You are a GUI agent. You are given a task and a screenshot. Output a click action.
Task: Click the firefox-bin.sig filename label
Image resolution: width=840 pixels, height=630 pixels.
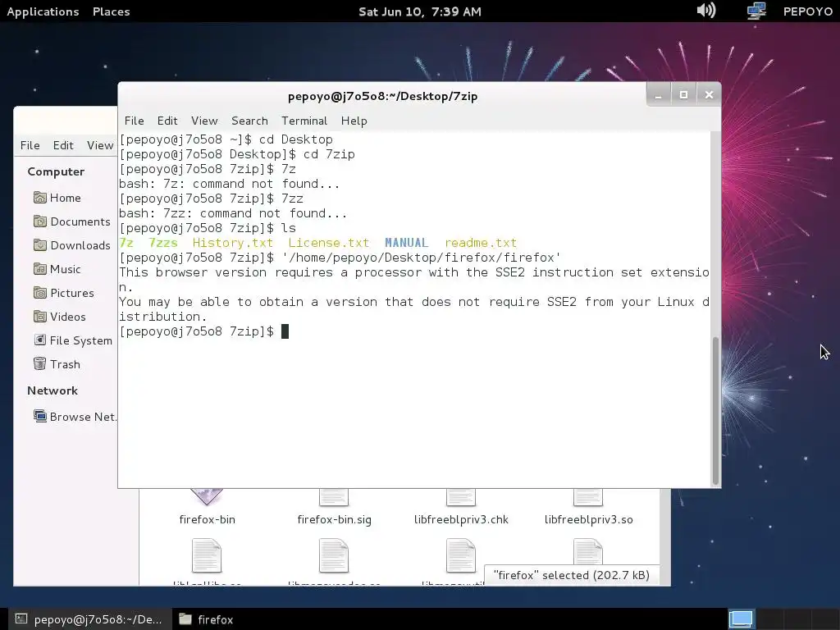coord(334,519)
